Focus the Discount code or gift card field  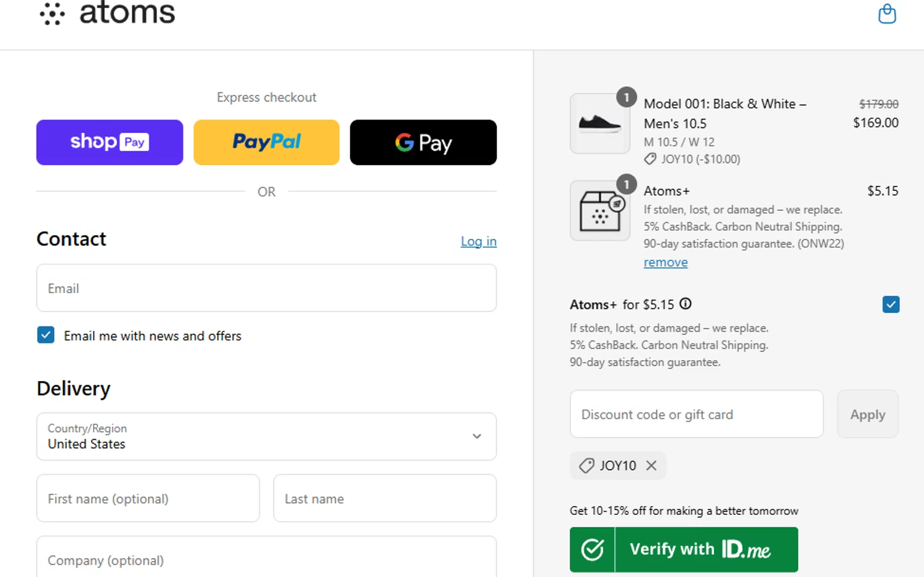coord(697,414)
